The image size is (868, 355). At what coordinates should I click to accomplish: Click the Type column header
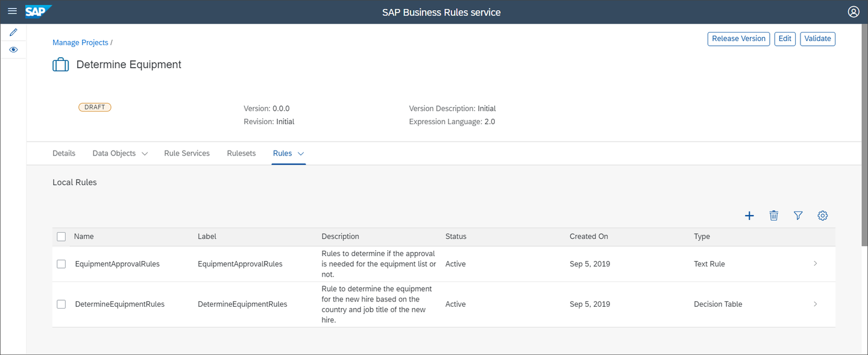pos(702,237)
